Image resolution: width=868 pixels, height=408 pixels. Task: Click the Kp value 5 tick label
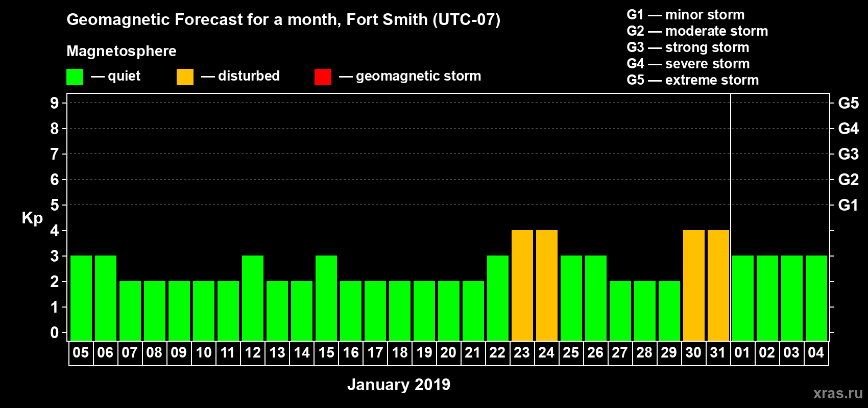[55, 205]
